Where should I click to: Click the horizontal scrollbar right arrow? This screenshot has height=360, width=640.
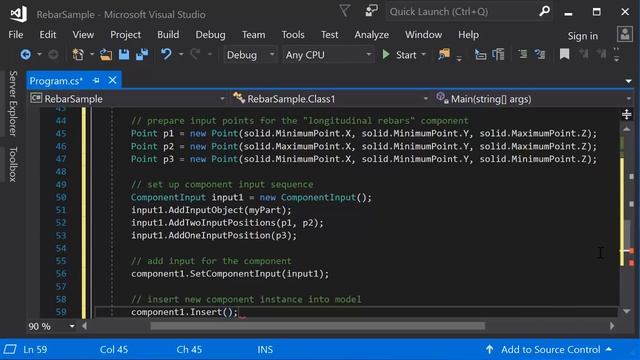coord(612,326)
